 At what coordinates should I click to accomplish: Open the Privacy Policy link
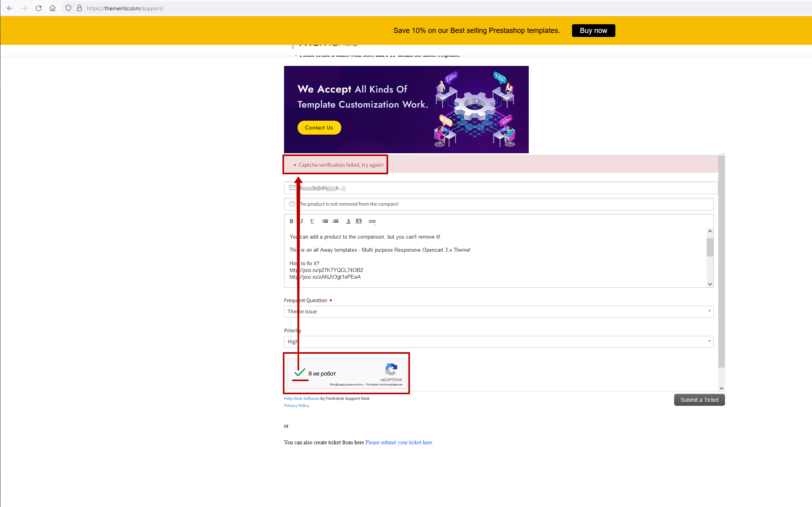click(x=296, y=405)
